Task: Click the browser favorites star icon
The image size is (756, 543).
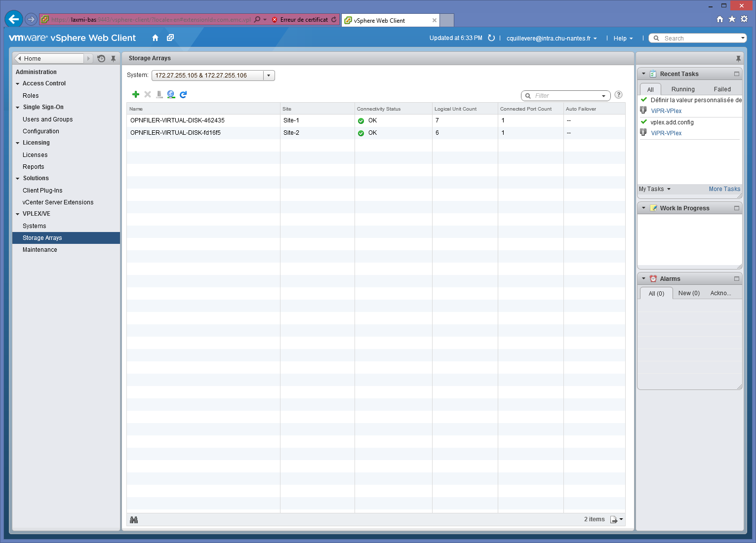Action: 732,19
